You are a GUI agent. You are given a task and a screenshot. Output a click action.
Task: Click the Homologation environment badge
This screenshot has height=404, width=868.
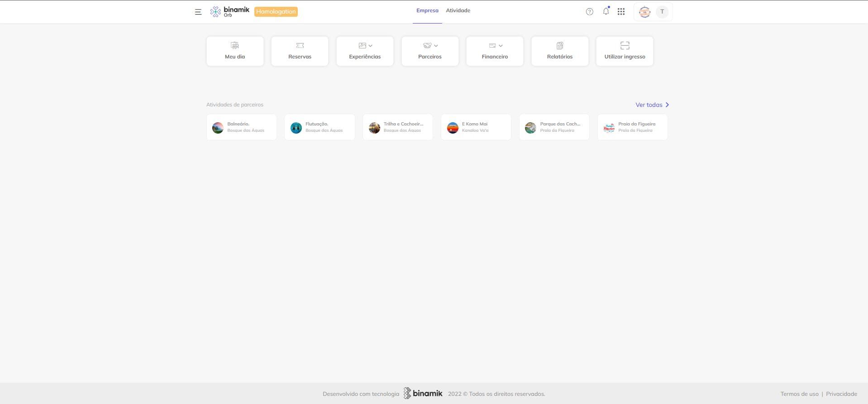tap(276, 12)
